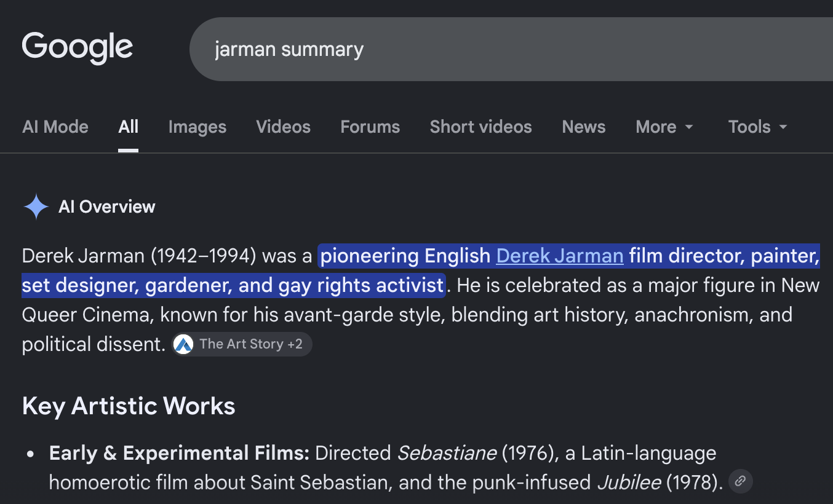Image resolution: width=833 pixels, height=504 pixels.
Task: Open the More dropdown menu
Action: point(664,127)
